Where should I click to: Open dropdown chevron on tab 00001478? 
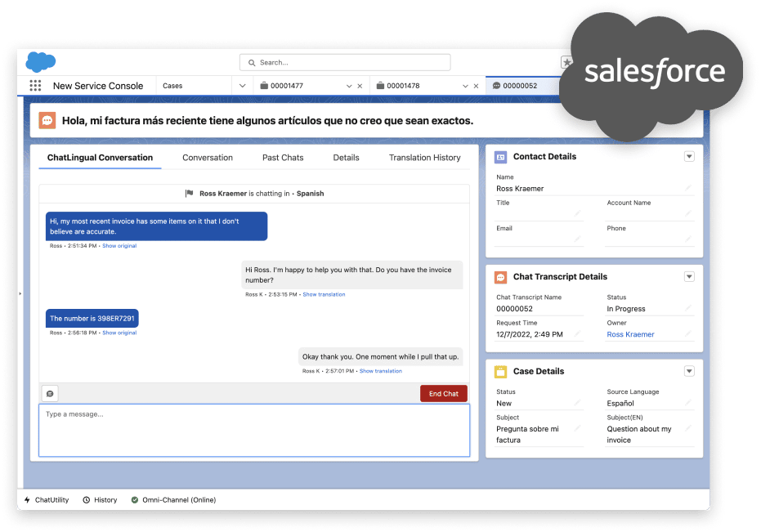[x=465, y=86]
